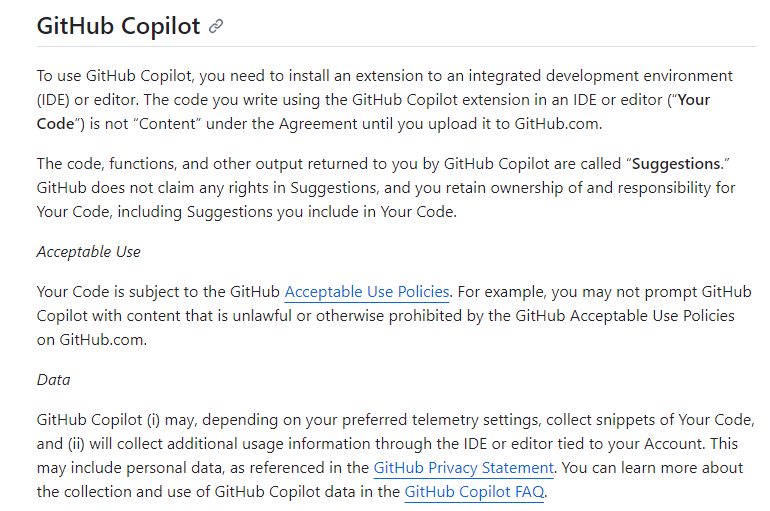Click the italic Acceptable Use subheading

coord(88,252)
